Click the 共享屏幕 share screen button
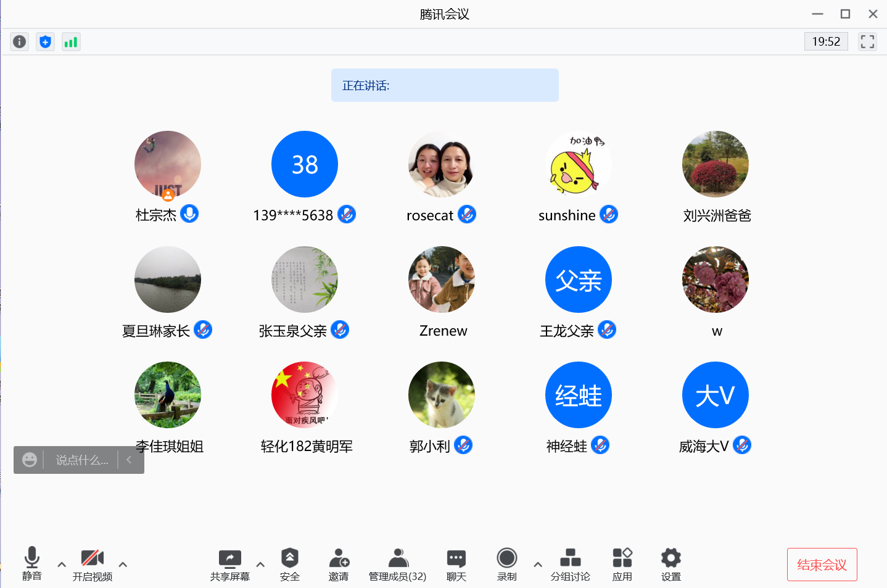The height and width of the screenshot is (588, 887). pyautogui.click(x=230, y=565)
